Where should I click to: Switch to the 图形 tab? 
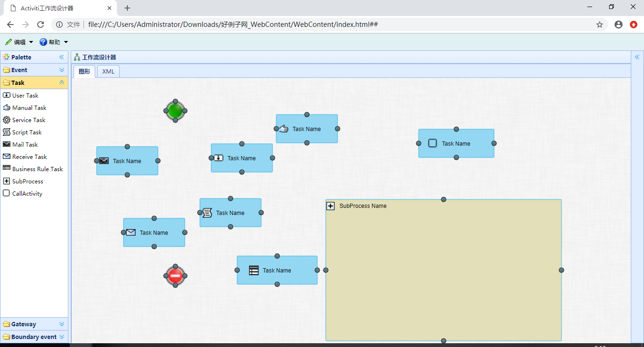(x=84, y=72)
